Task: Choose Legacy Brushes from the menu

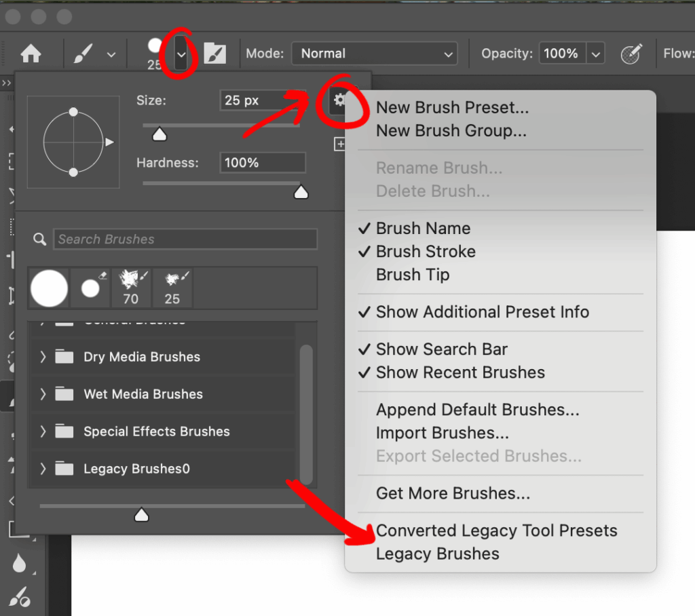Action: click(x=437, y=554)
